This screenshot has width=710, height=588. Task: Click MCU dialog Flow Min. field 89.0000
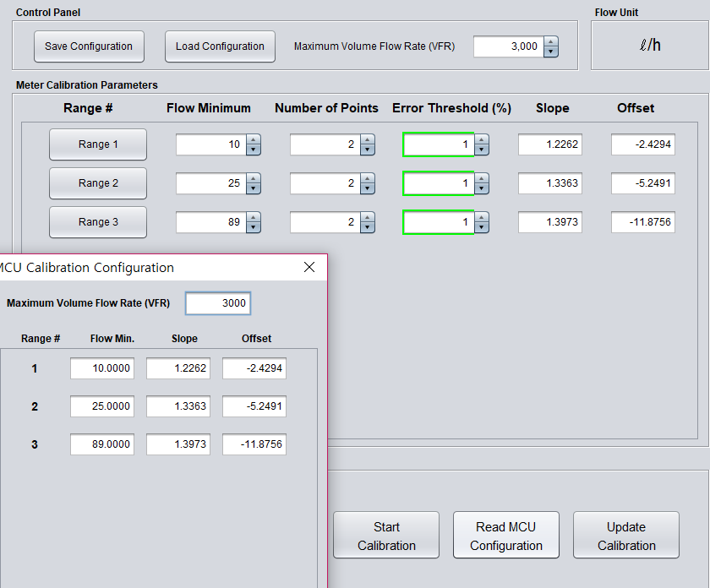[102, 444]
